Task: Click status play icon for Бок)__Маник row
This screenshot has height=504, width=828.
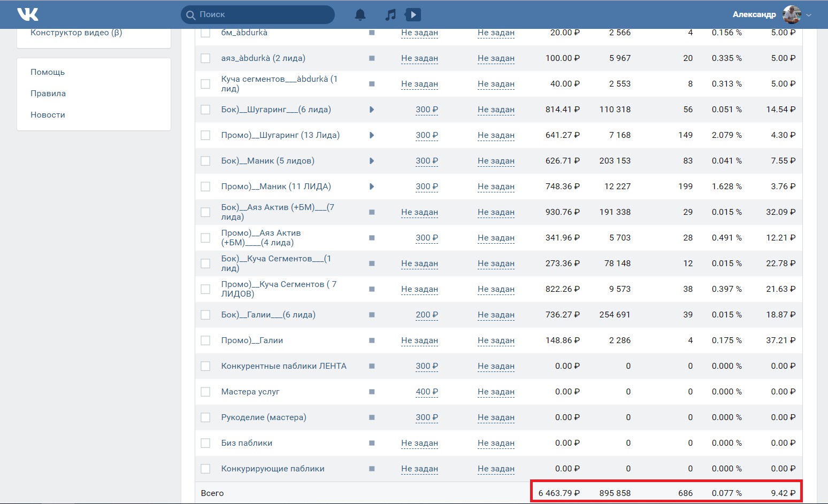Action: tap(372, 161)
